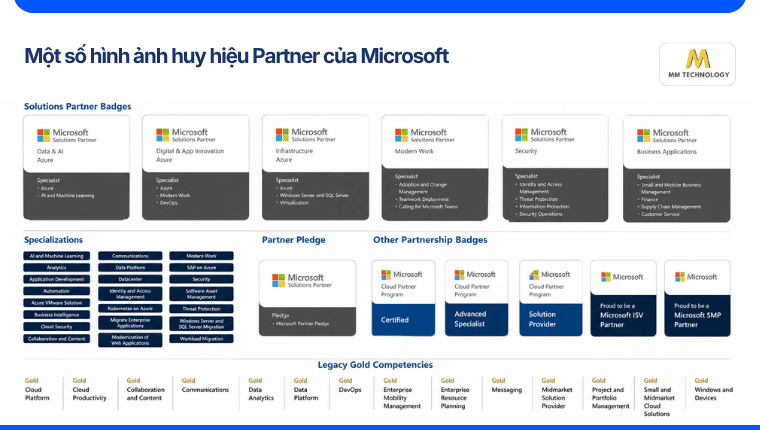Viewport: 760px width, 430px height.
Task: Click Microsoft logo on Digital & App Innovation badge
Action: tap(162, 135)
